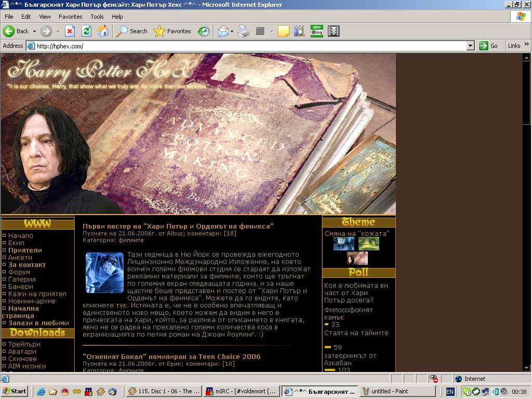Open the Приятели sidebar link
The image size is (532, 399).
pyautogui.click(x=25, y=250)
